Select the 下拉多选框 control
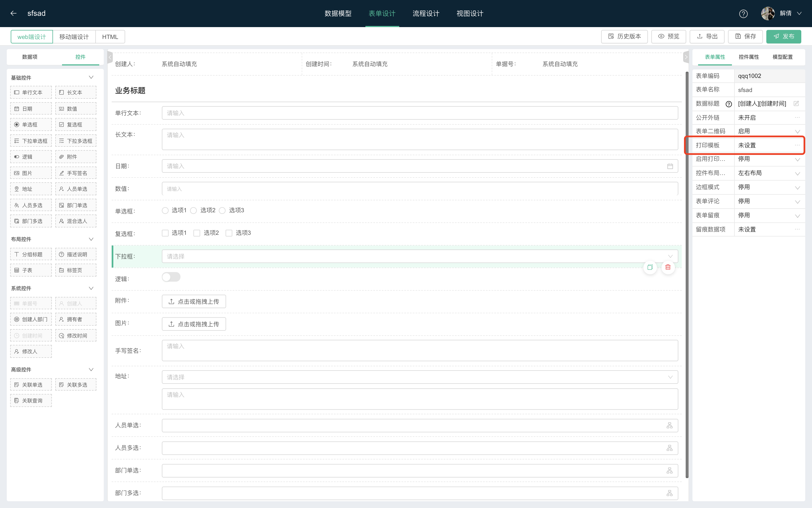812x508 pixels. [76, 141]
